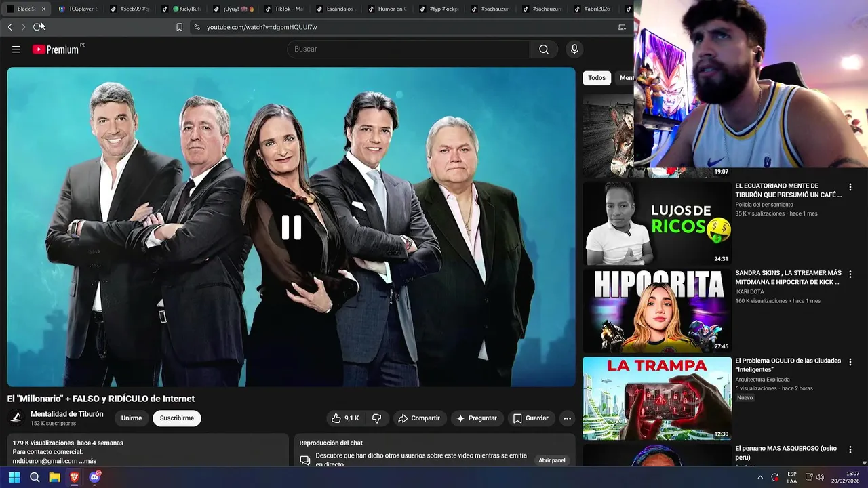The height and width of the screenshot is (488, 868).
Task: Switch to the TikTok - Mai tab
Action: coord(283,9)
